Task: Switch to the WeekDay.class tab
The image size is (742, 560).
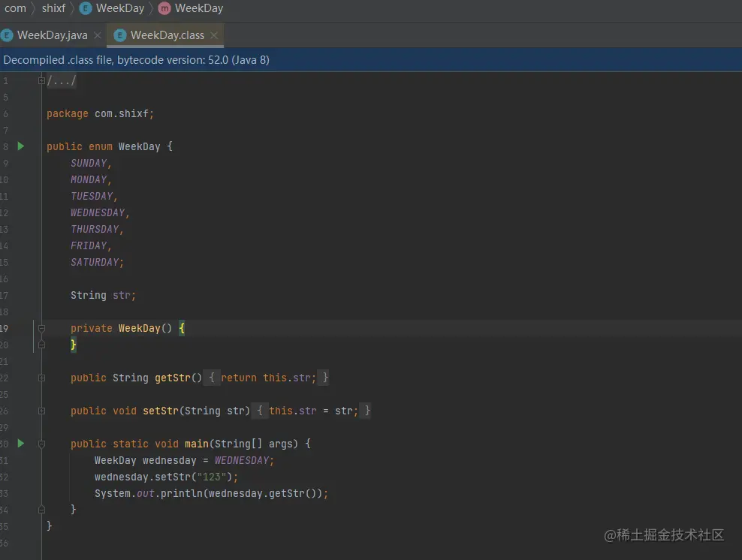Action: pyautogui.click(x=165, y=35)
